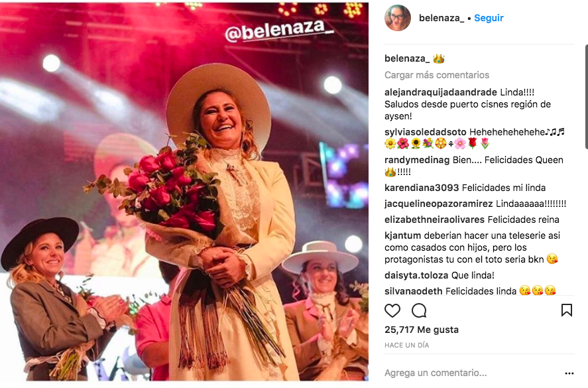View karendiana3093 commenter profile
Screen dimensions: 588x388
(x=422, y=188)
